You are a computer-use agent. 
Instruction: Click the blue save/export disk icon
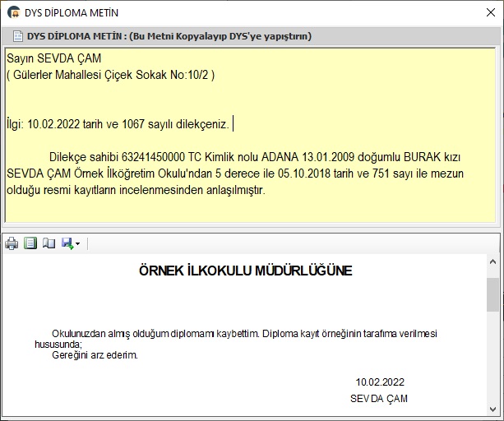tap(67, 243)
